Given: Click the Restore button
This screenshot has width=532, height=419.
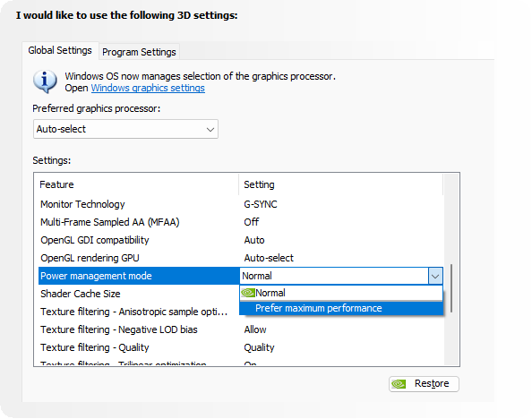Looking at the screenshot, I should tap(424, 384).
